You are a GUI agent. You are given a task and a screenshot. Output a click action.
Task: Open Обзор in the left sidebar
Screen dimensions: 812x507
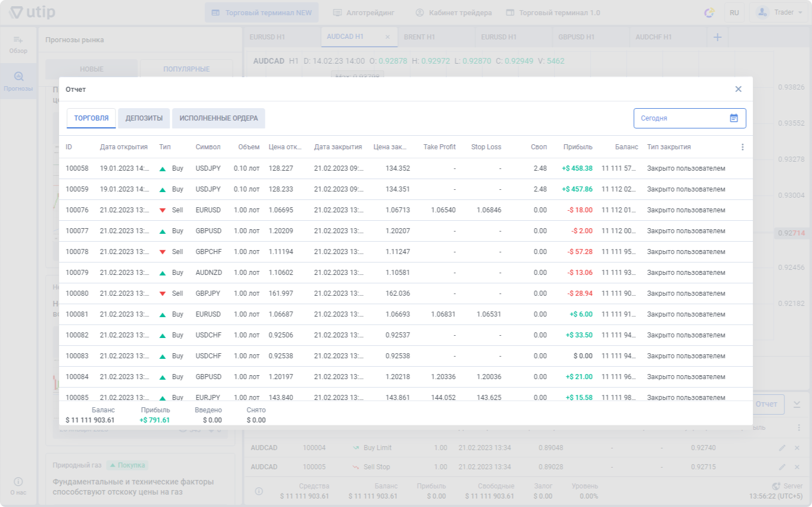pos(18,45)
